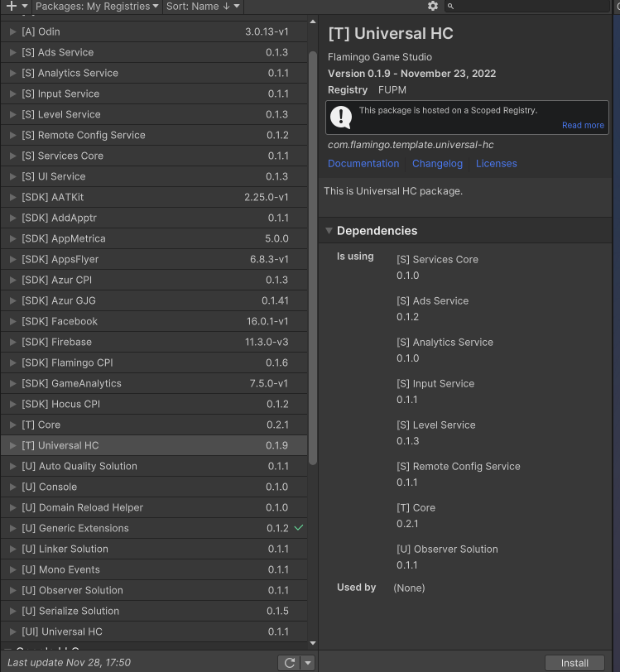Screen dimensions: 620x672
Task: Open Package Manager settings gear
Action: [x=433, y=6]
